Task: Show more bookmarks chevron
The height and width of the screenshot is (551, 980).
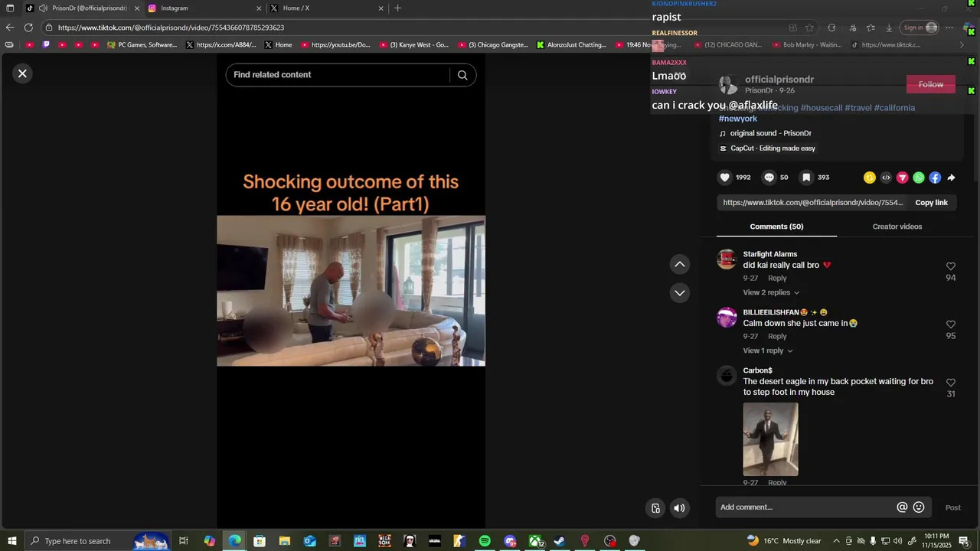Action: (x=962, y=45)
